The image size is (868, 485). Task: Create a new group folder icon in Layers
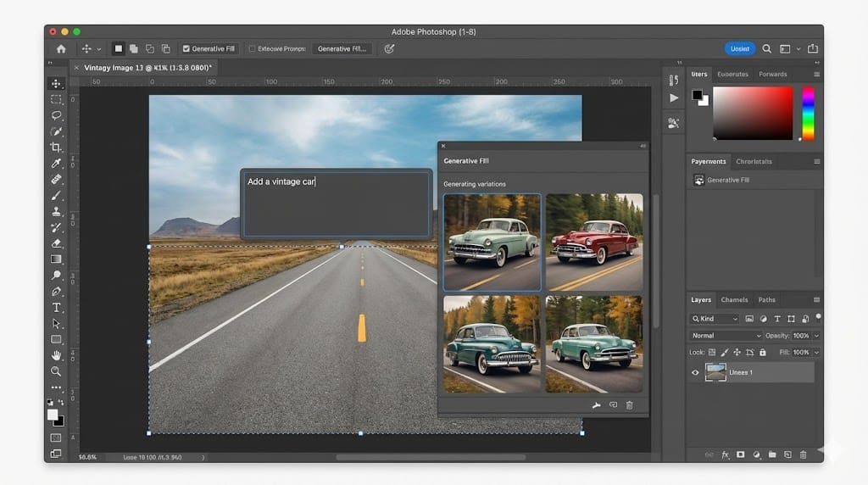pyautogui.click(x=772, y=454)
